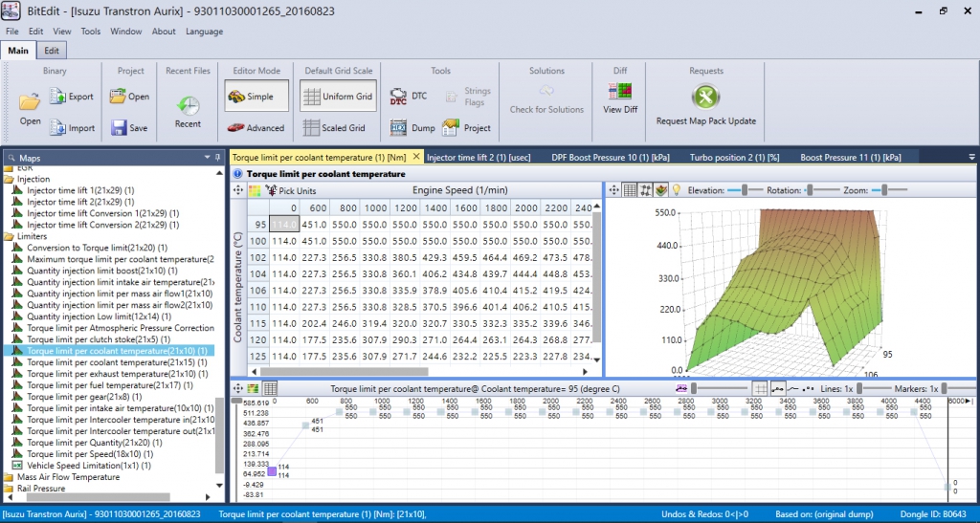980x523 pixels.
Task: Switch to DPF Boost Pressure 10 tab
Action: click(610, 157)
